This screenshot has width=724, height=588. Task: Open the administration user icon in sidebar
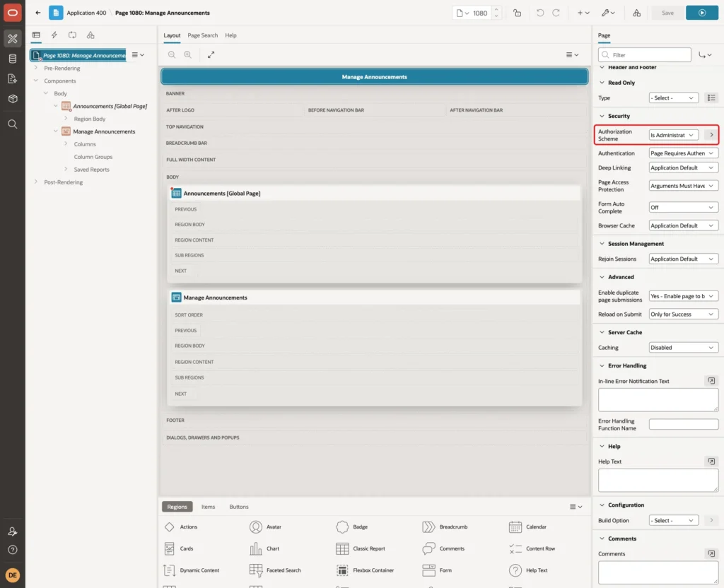[x=13, y=531]
